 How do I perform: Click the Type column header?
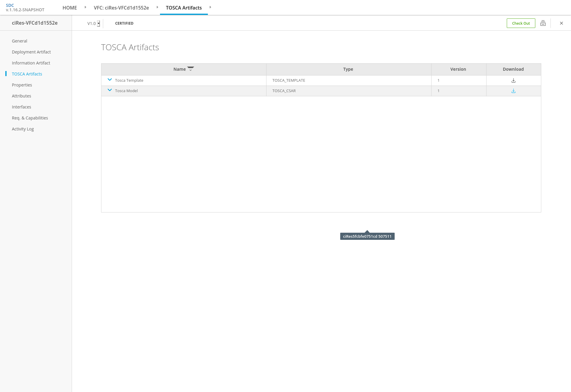(x=348, y=69)
